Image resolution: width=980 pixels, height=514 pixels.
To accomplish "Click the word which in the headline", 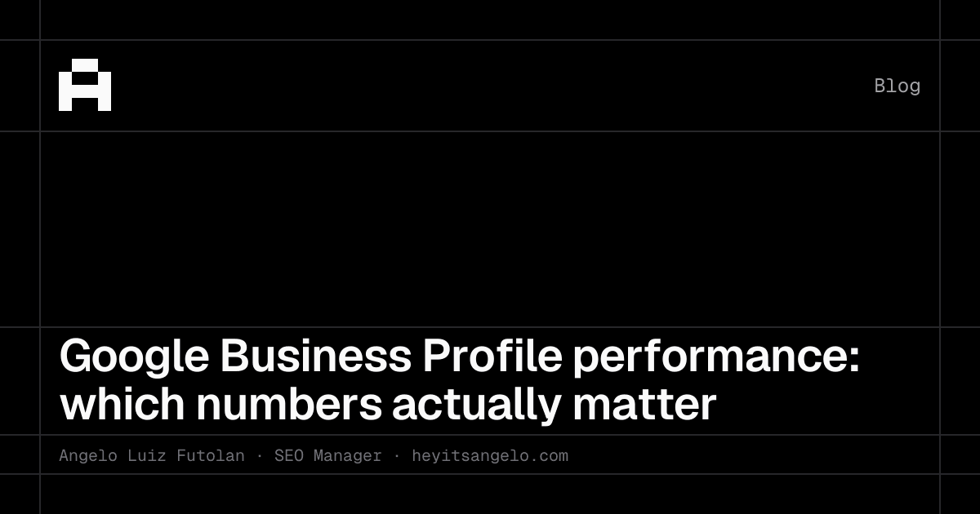I will point(121,404).
